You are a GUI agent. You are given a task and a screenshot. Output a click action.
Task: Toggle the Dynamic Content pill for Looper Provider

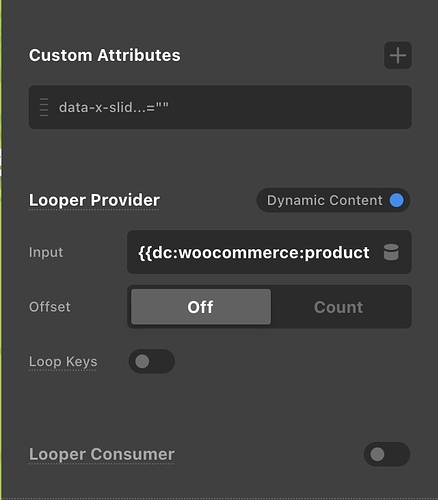coord(333,200)
